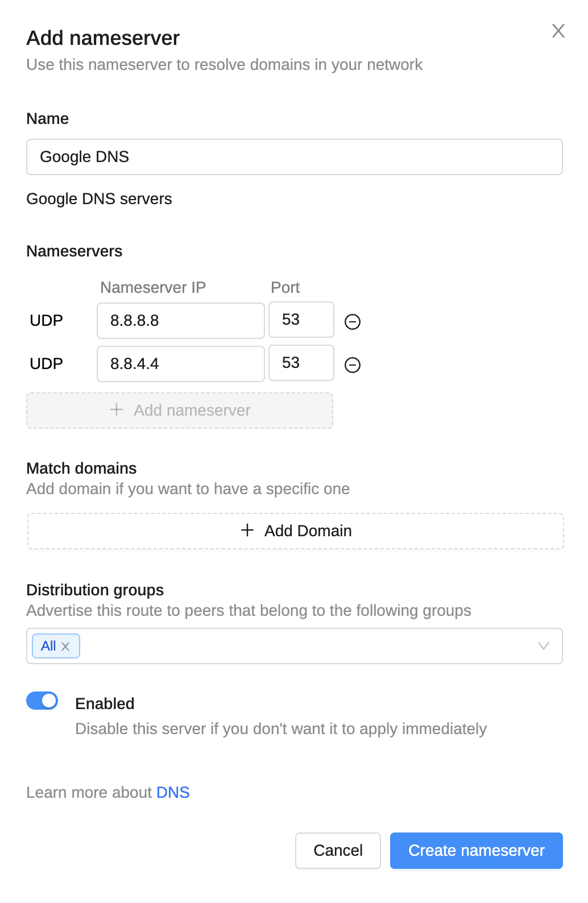Screen dimensions: 588x903
Task: Expand Distribution groups dropdown arrow
Action: pos(543,646)
